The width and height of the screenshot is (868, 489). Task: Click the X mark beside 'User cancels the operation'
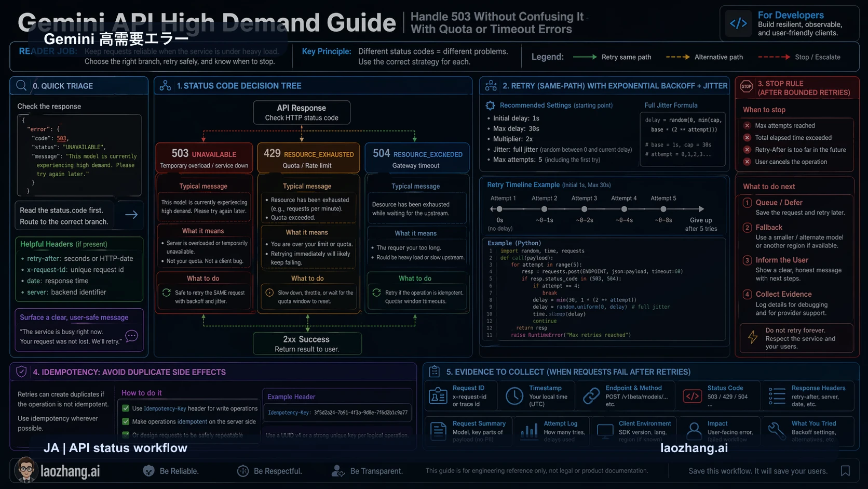pyautogui.click(x=747, y=162)
